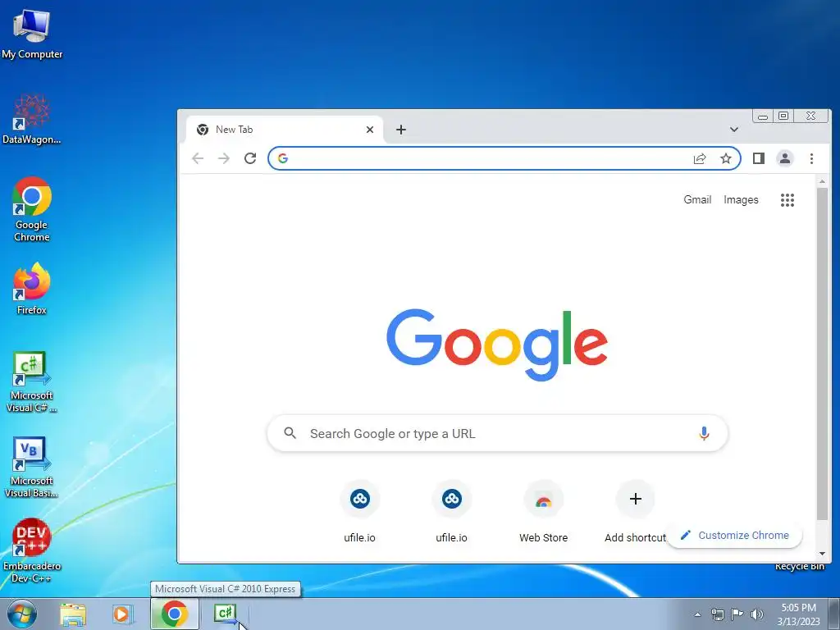Click Show desktop button at taskbar end
The image size is (840, 630).
tap(833, 614)
